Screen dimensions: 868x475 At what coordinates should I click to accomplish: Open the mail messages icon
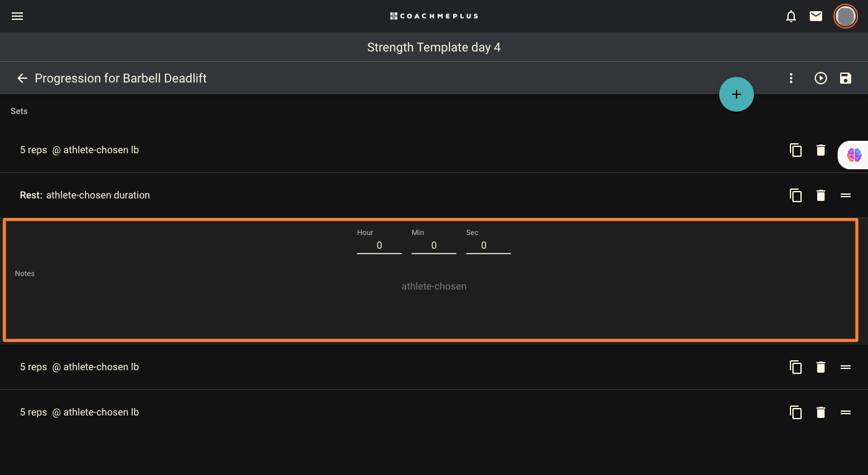point(816,16)
